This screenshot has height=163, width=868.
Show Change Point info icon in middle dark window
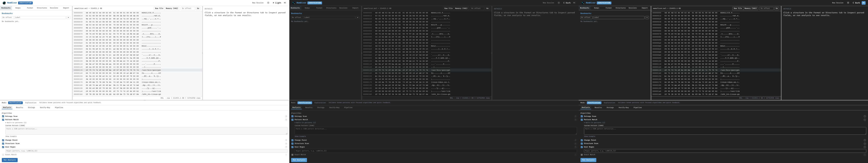[576, 140]
